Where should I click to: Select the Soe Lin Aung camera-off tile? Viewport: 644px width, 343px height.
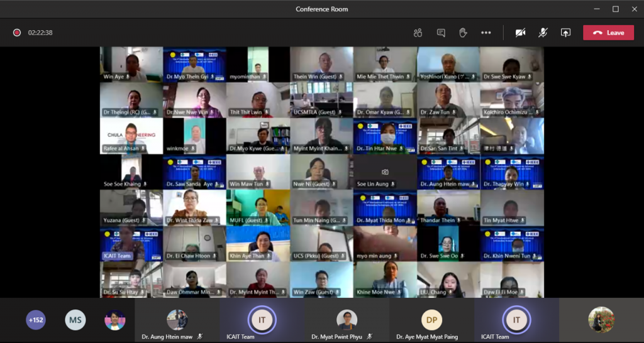pos(384,172)
